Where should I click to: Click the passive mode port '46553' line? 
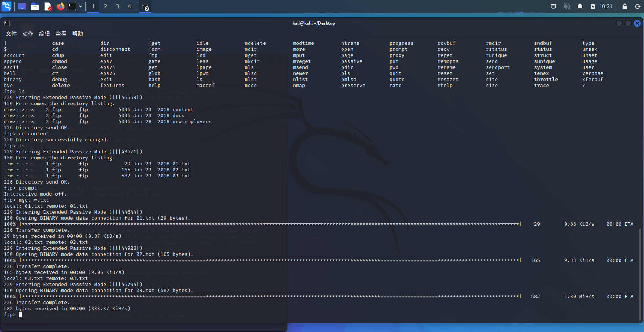point(73,98)
